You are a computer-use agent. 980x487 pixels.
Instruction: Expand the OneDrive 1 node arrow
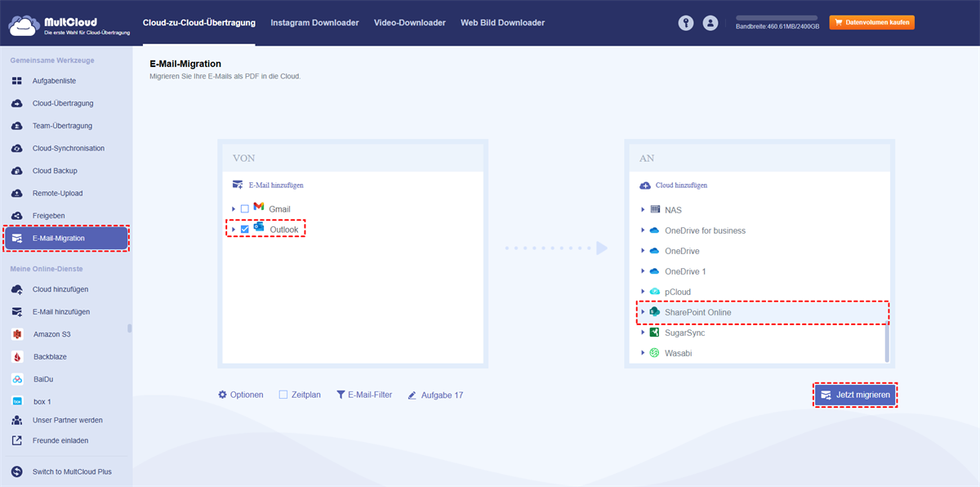(643, 271)
